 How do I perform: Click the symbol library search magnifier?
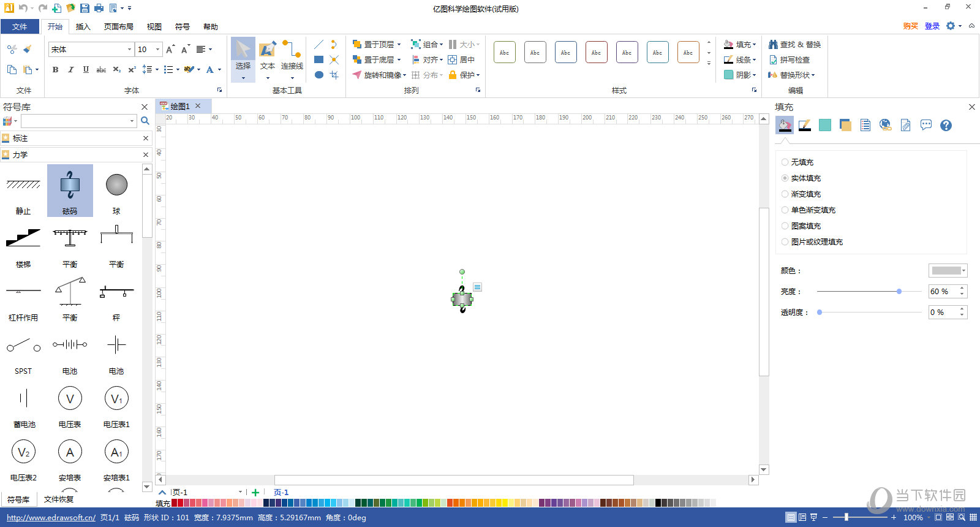click(x=145, y=121)
